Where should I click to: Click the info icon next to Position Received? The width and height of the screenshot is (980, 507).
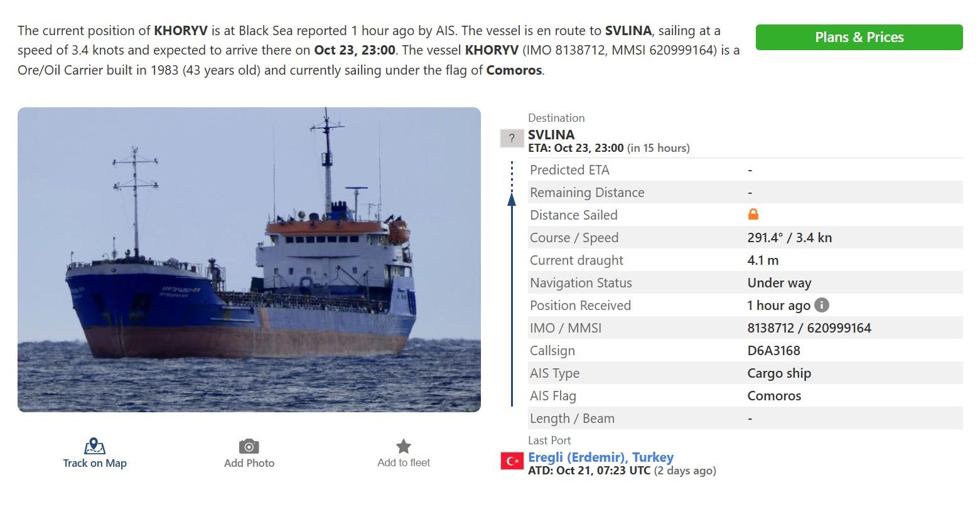click(x=822, y=305)
